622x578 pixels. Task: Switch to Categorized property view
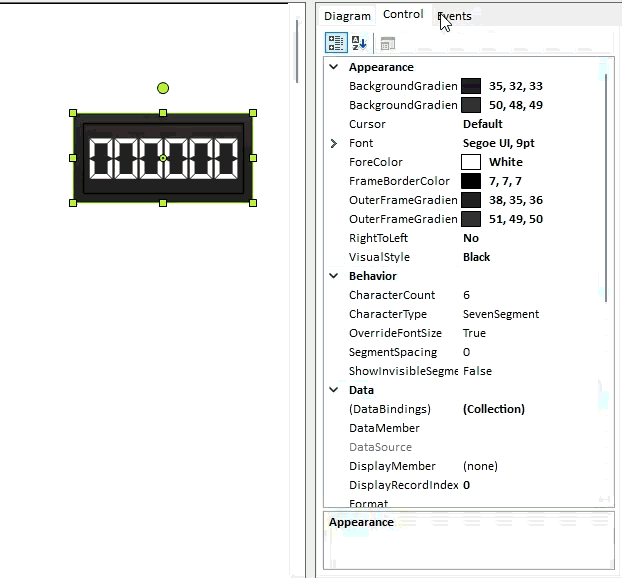336,43
